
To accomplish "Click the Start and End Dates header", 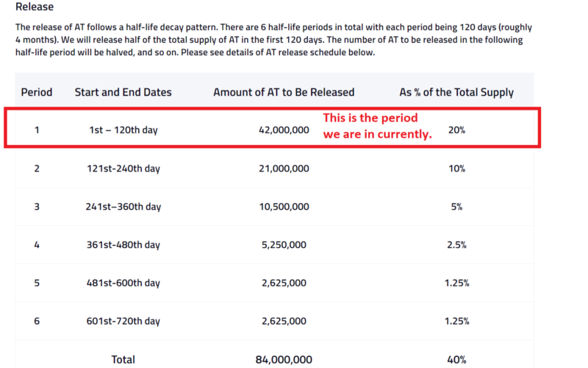I will click(x=123, y=92).
